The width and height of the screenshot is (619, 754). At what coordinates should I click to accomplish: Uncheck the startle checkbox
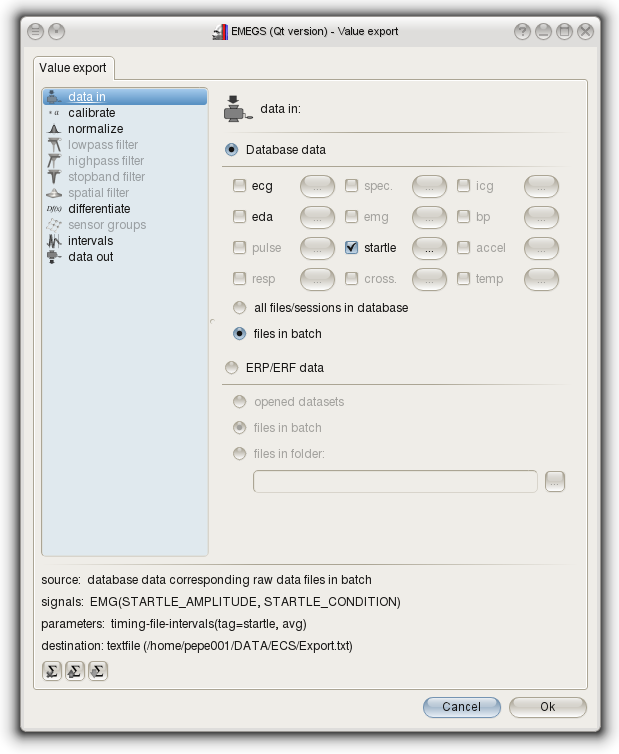click(x=351, y=248)
